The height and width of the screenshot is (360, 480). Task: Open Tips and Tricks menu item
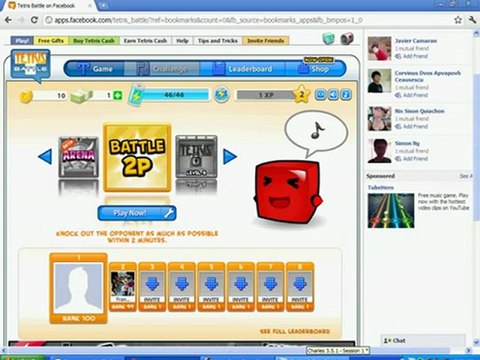[218, 41]
